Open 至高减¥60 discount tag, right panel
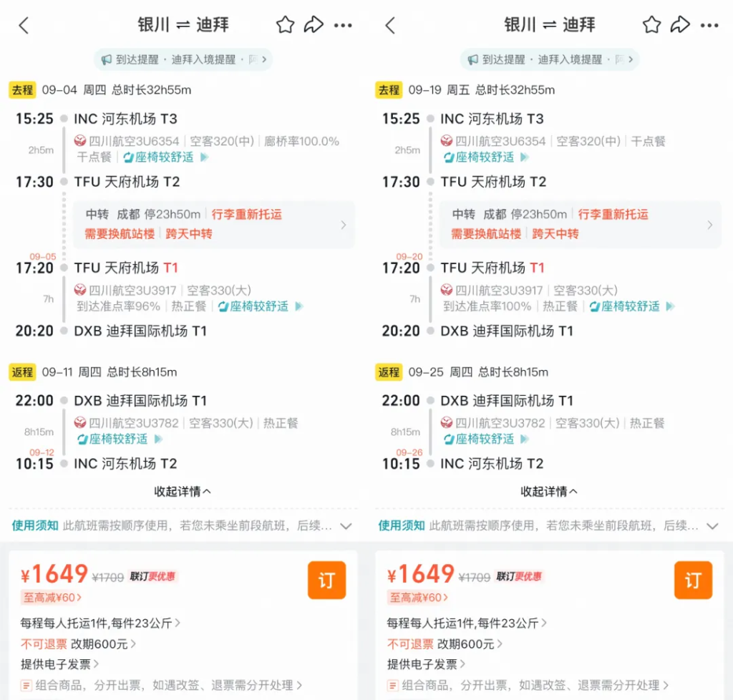This screenshot has height=700, width=733. (x=418, y=597)
